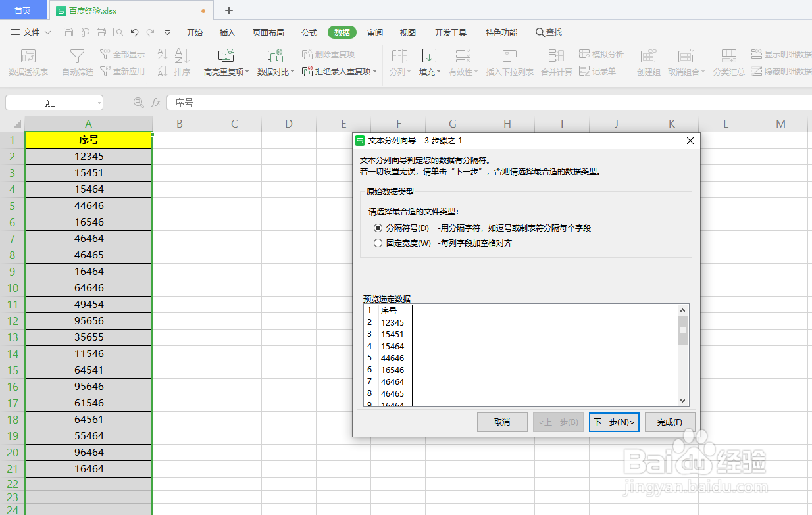Viewport: 812px width, 515px height.
Task: Click the Undo arrow icon
Action: [134, 32]
